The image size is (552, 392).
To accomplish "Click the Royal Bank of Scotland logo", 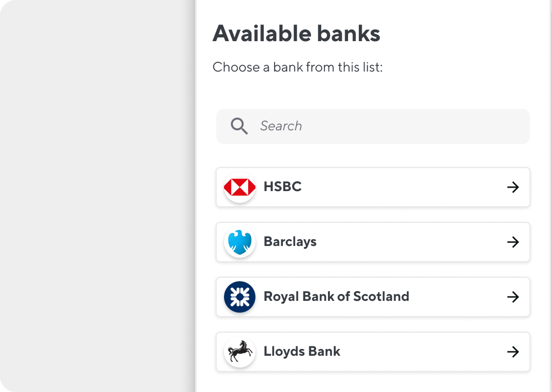I will point(240,297).
